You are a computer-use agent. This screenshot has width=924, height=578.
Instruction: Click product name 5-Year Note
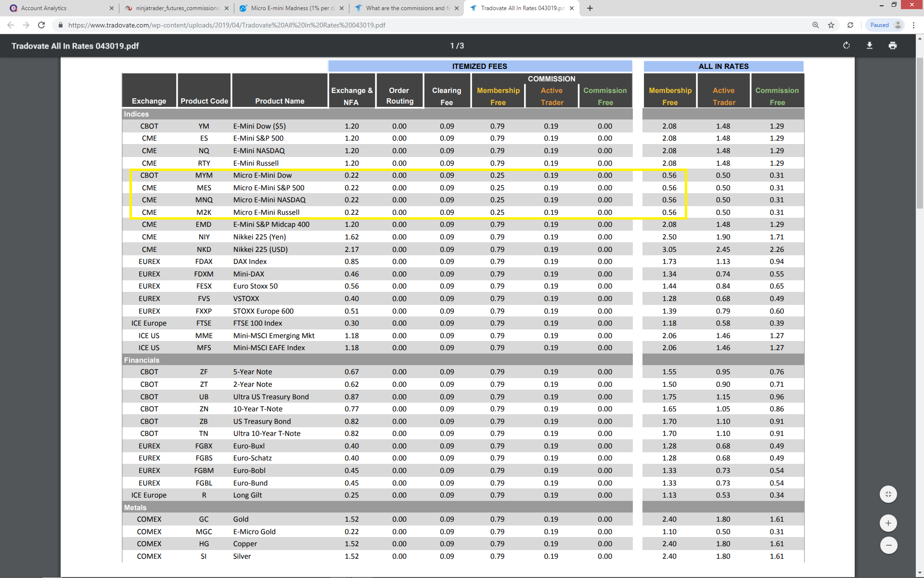click(x=253, y=372)
